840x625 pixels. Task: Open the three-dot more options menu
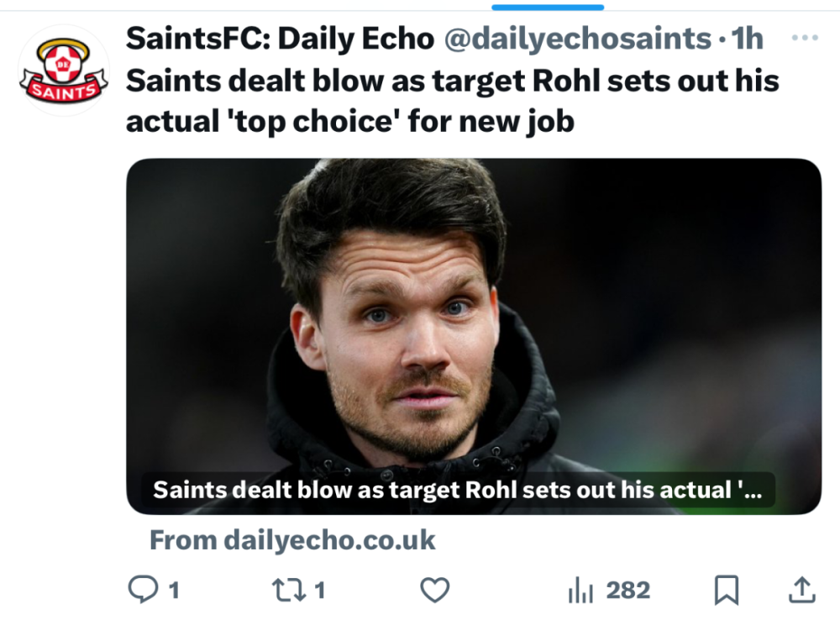pos(805,39)
